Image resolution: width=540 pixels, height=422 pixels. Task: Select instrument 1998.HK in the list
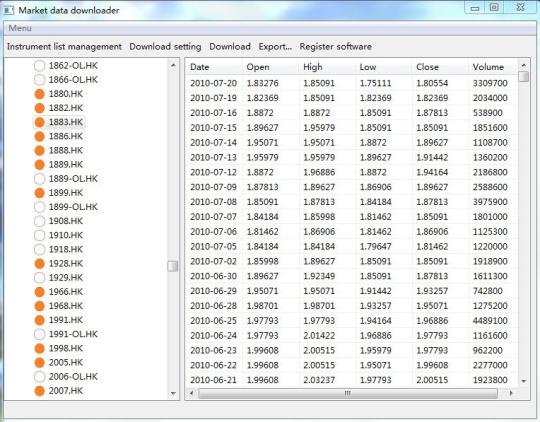click(x=66, y=348)
